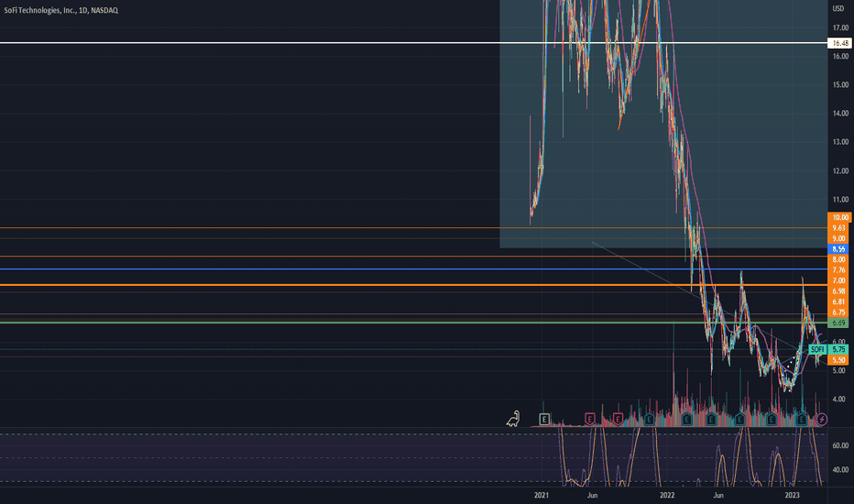Click the SOFI symbol tag on price line
This screenshot has height=504, width=854.
(817, 349)
